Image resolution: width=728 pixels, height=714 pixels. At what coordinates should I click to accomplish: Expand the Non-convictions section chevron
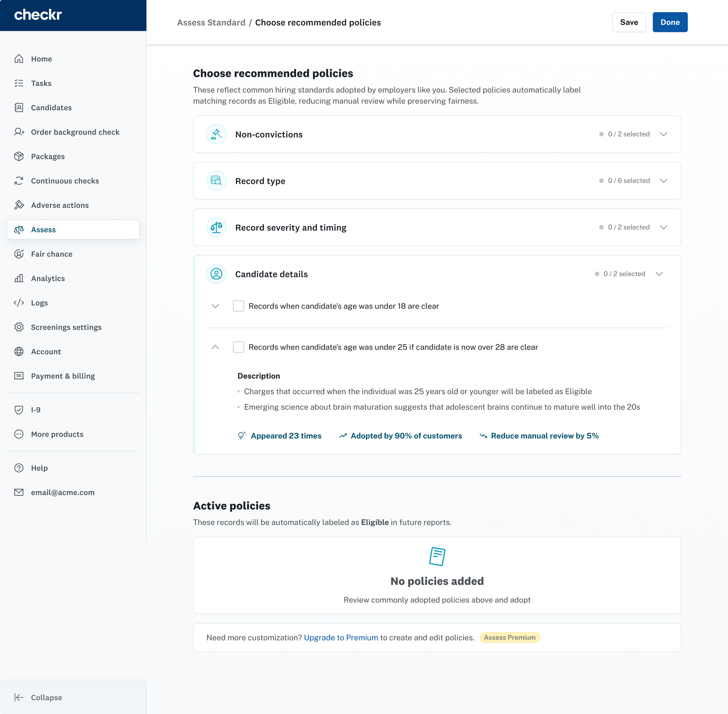663,134
